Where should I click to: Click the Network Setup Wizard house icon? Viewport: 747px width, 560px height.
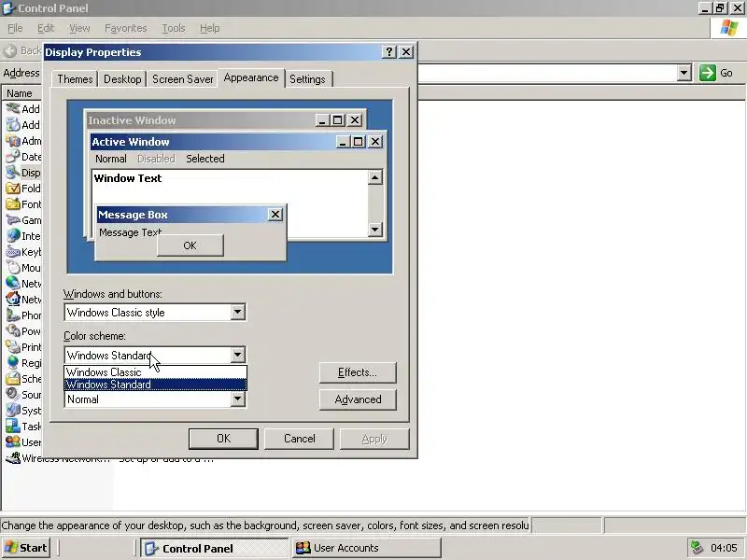click(x=13, y=299)
